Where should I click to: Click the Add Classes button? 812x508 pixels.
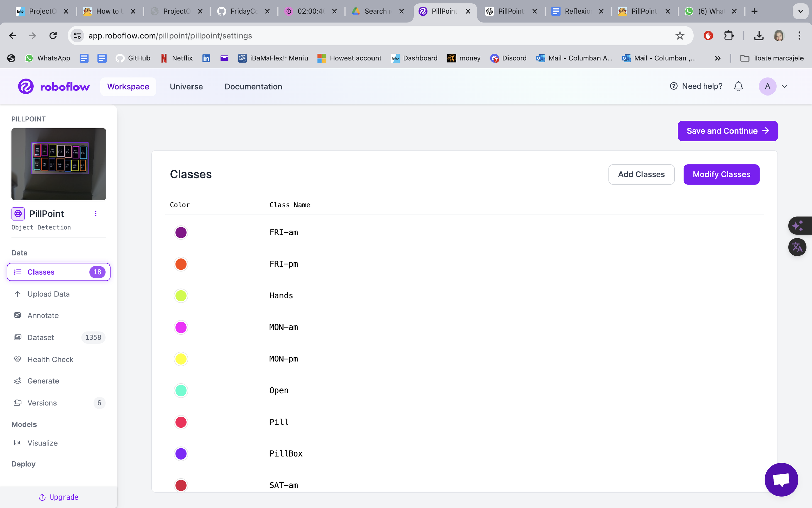point(641,174)
